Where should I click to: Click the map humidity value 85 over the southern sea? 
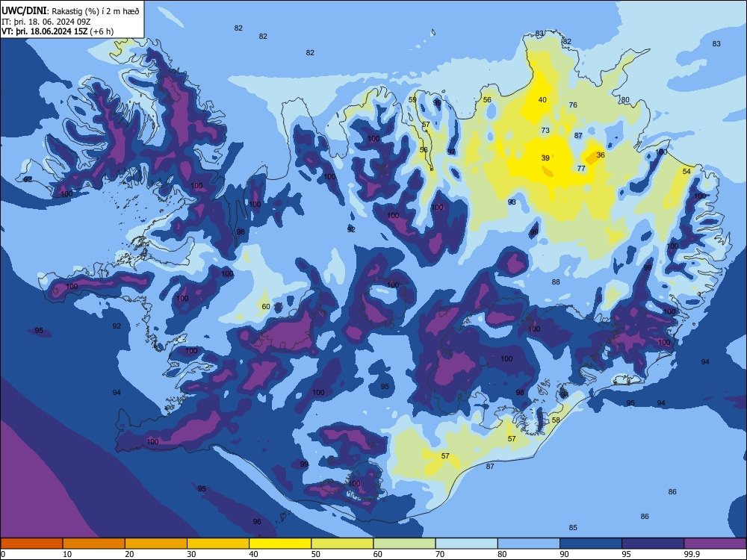(x=573, y=527)
